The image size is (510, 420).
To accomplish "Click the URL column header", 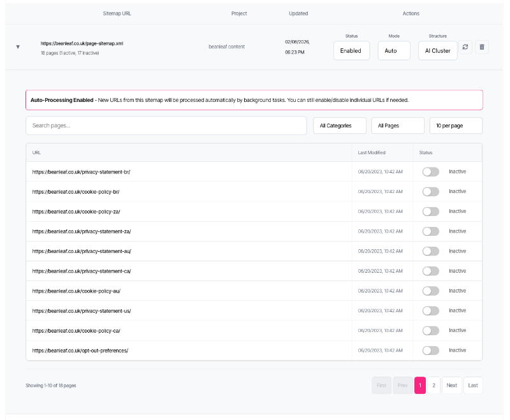I will pos(36,152).
